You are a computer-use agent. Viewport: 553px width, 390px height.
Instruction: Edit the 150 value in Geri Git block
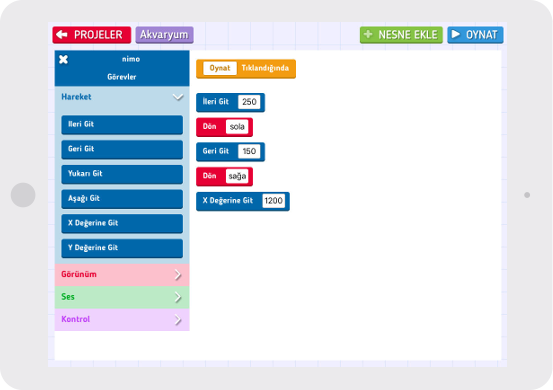[249, 151]
